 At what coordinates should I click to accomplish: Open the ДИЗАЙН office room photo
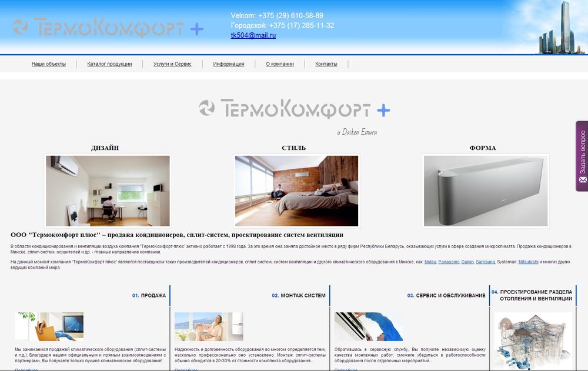point(108,191)
